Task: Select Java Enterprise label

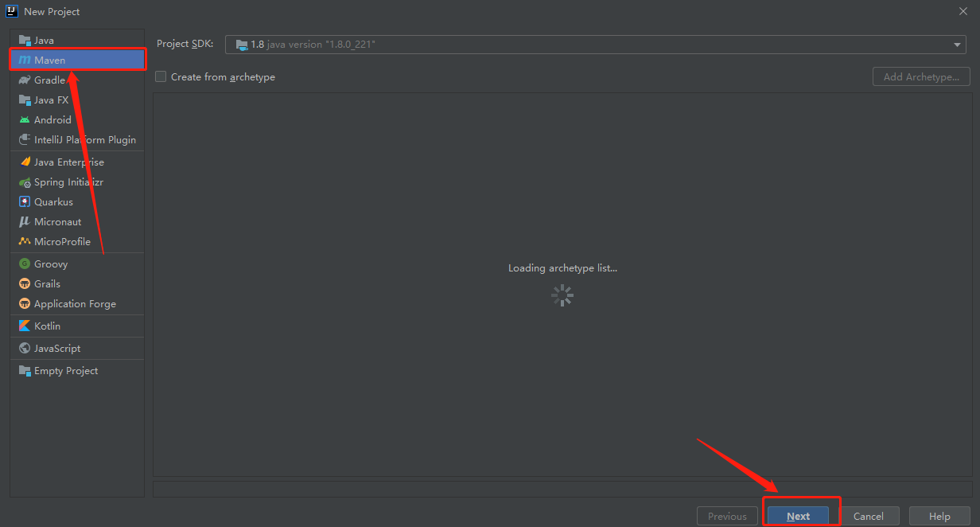Action: pyautogui.click(x=69, y=162)
